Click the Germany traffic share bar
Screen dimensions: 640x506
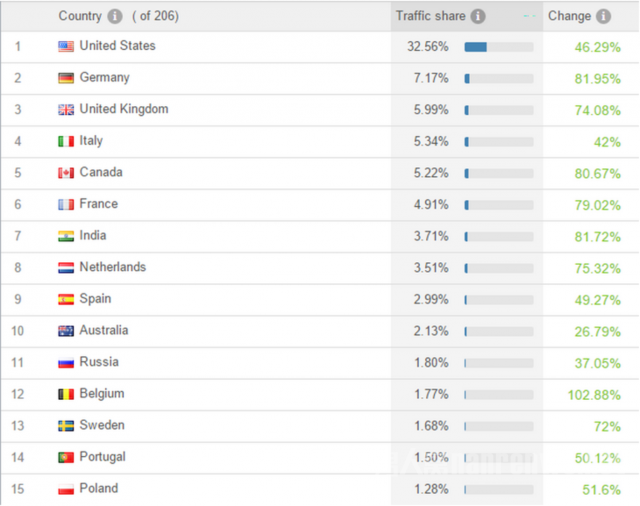click(x=499, y=78)
